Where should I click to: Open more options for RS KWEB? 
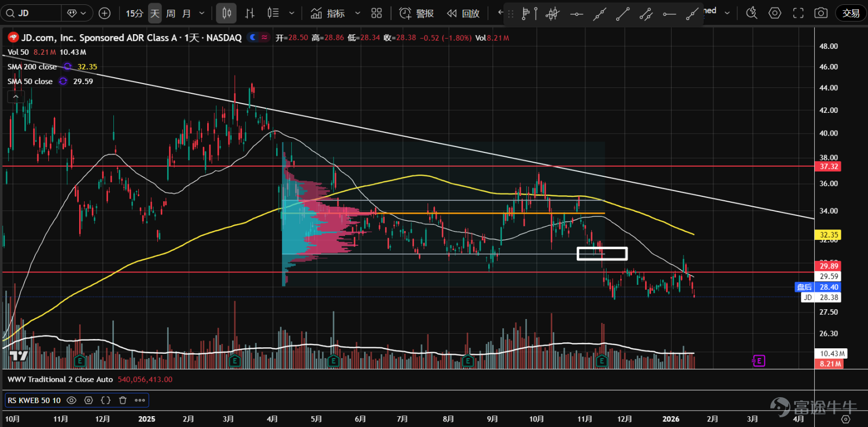click(140, 400)
